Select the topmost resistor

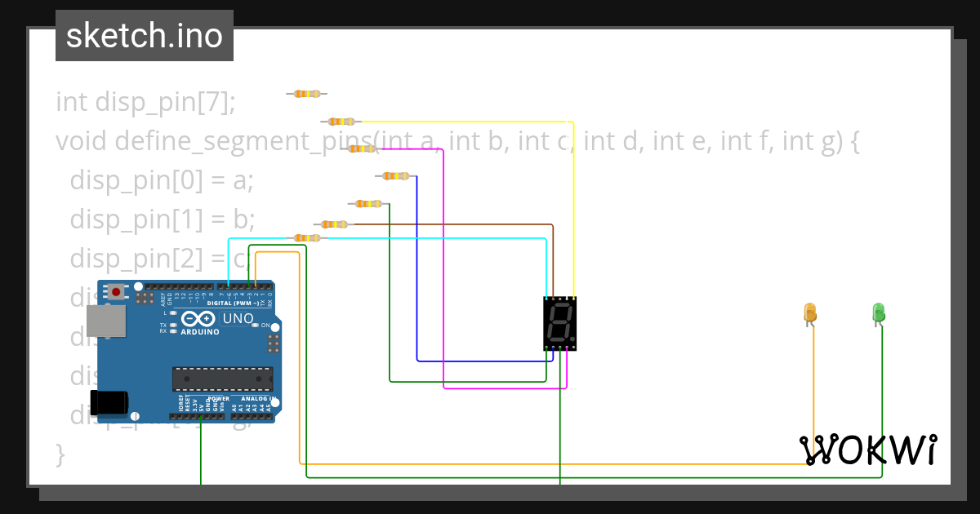306,93
